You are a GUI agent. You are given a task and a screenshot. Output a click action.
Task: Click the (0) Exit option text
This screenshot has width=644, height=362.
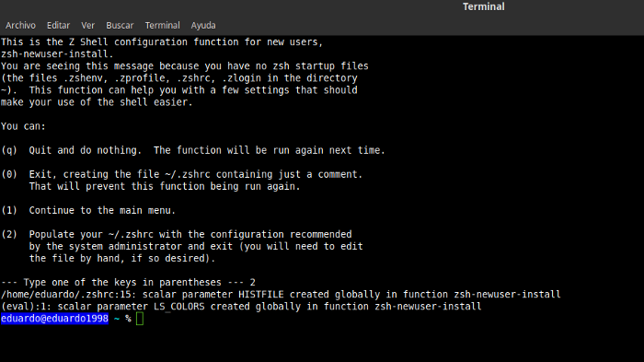(x=181, y=174)
